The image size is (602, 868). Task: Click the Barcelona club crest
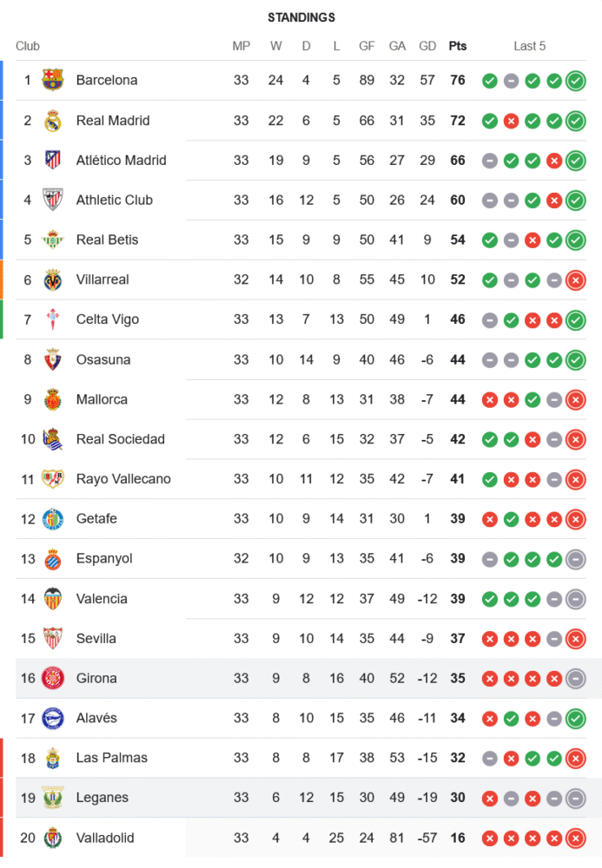53,80
